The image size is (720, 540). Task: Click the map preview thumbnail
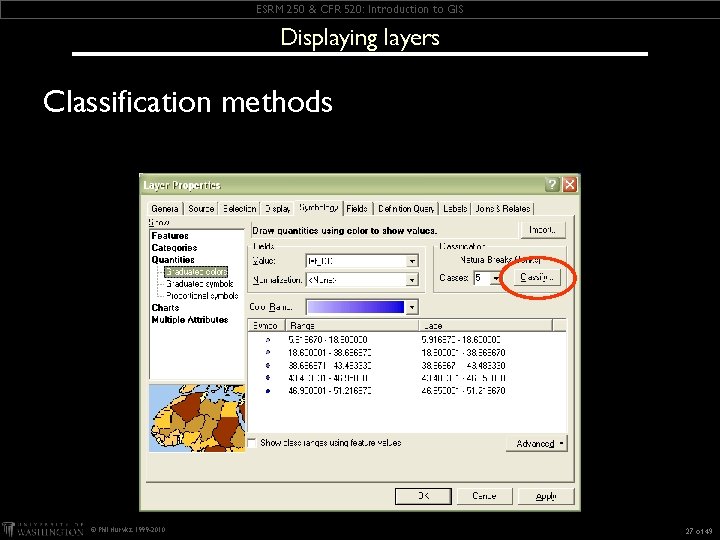[197, 418]
